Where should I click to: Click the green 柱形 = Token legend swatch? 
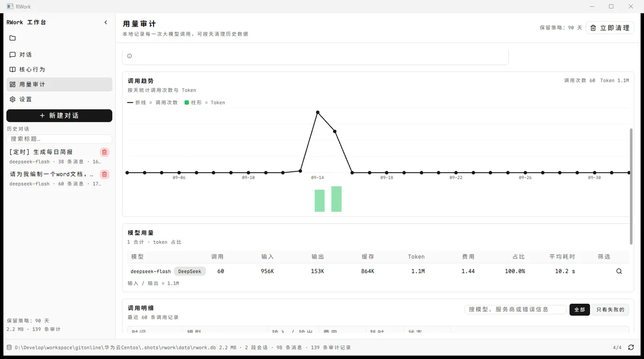click(x=187, y=103)
